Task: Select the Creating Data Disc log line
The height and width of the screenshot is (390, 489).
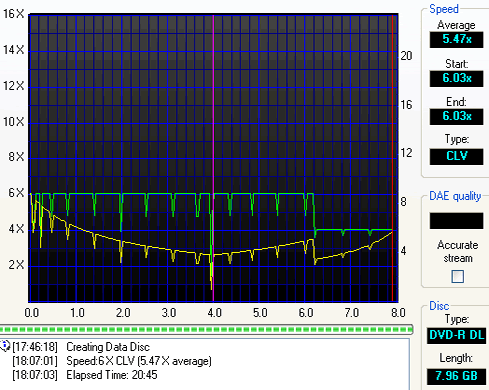Action: (x=108, y=347)
